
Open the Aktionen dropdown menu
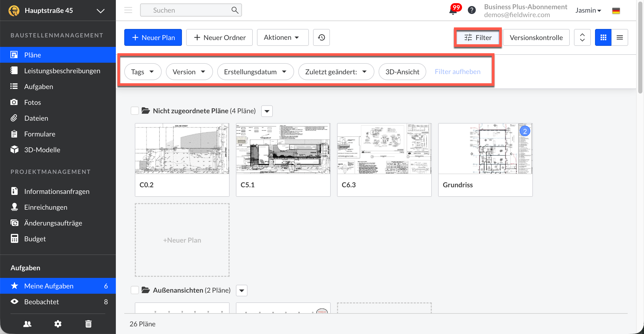coord(282,37)
